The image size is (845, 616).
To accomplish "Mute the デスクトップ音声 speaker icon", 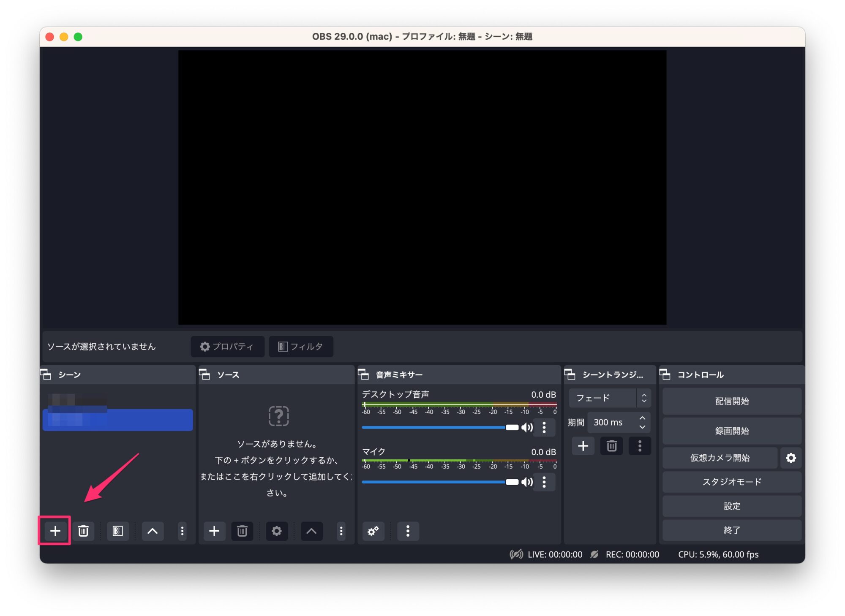I will click(x=527, y=427).
